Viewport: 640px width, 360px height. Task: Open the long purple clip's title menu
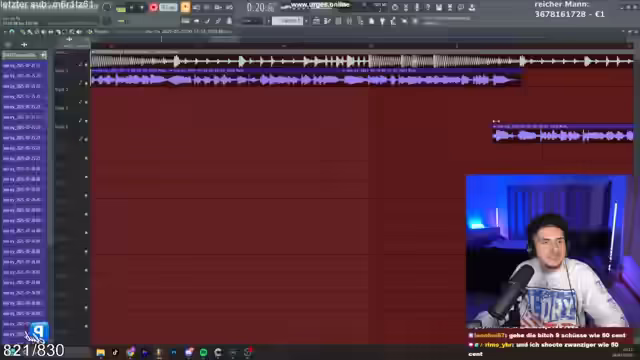tap(93, 71)
